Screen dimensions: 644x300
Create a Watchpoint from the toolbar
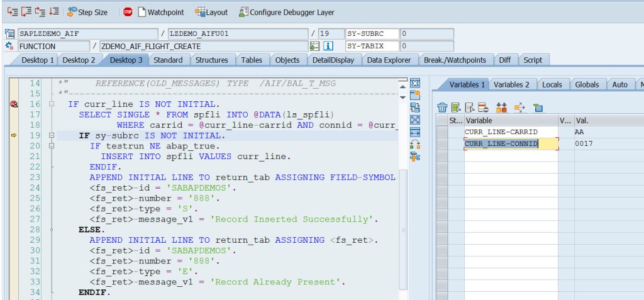(161, 13)
